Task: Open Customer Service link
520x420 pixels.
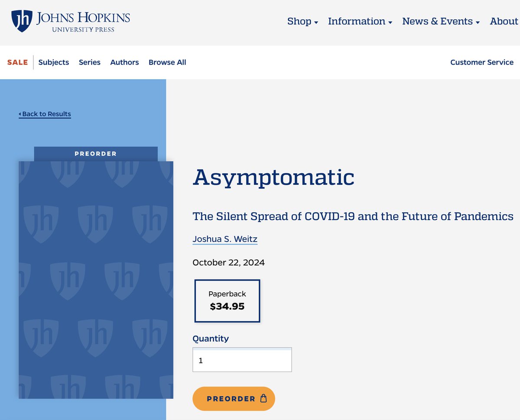Action: coord(482,62)
